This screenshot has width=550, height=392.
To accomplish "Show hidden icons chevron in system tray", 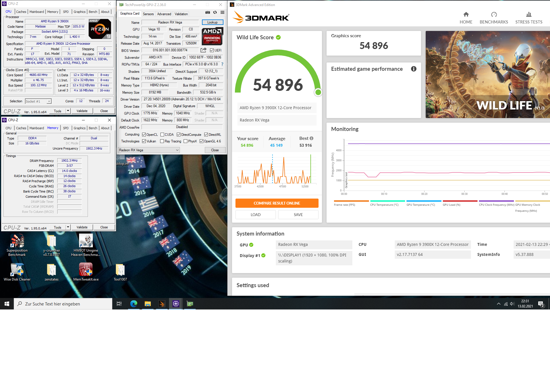I will [498, 304].
